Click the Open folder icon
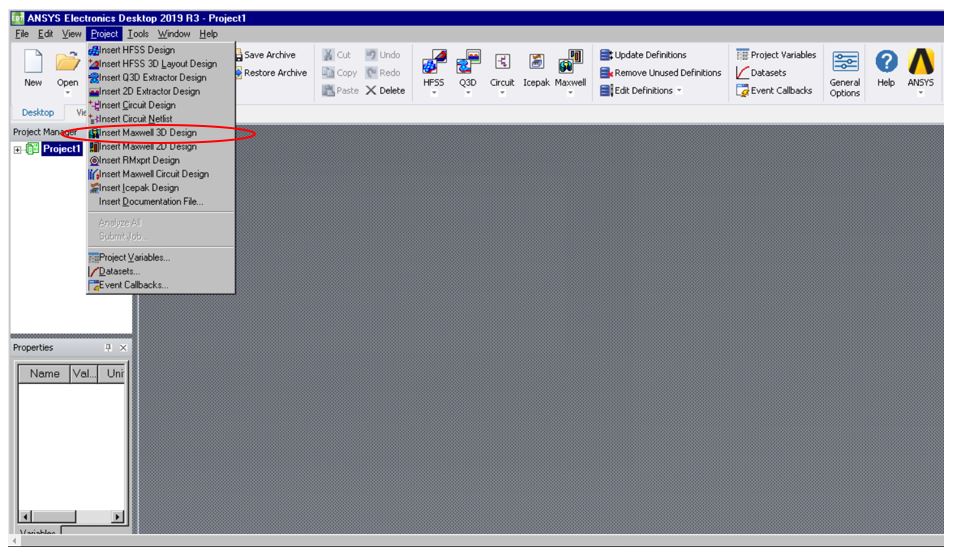This screenshot has width=955, height=558. pyautogui.click(x=67, y=62)
